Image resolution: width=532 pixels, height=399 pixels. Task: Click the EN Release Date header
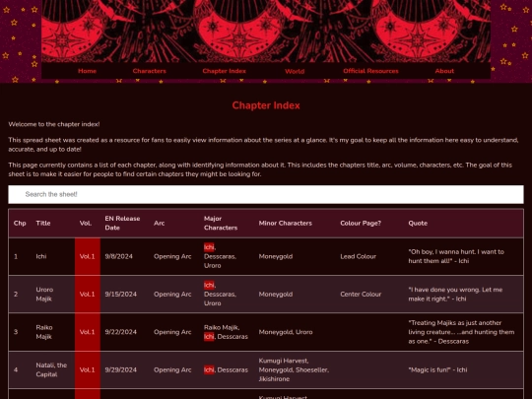pyautogui.click(x=122, y=224)
